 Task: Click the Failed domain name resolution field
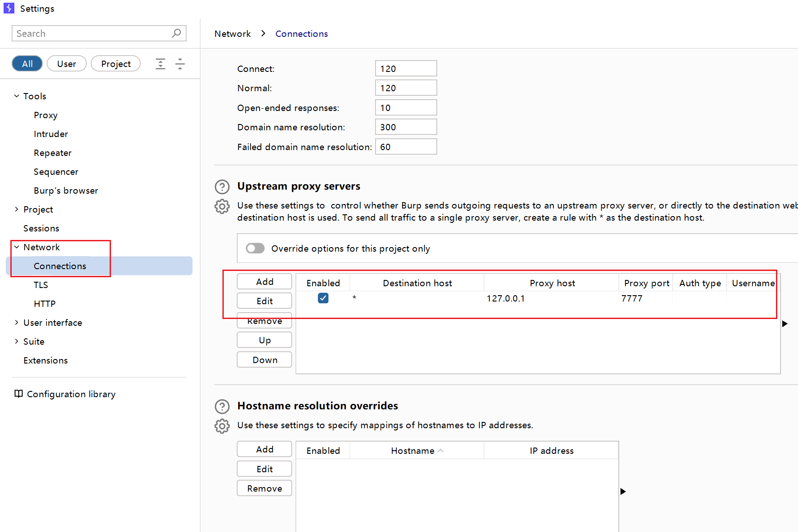pos(406,146)
